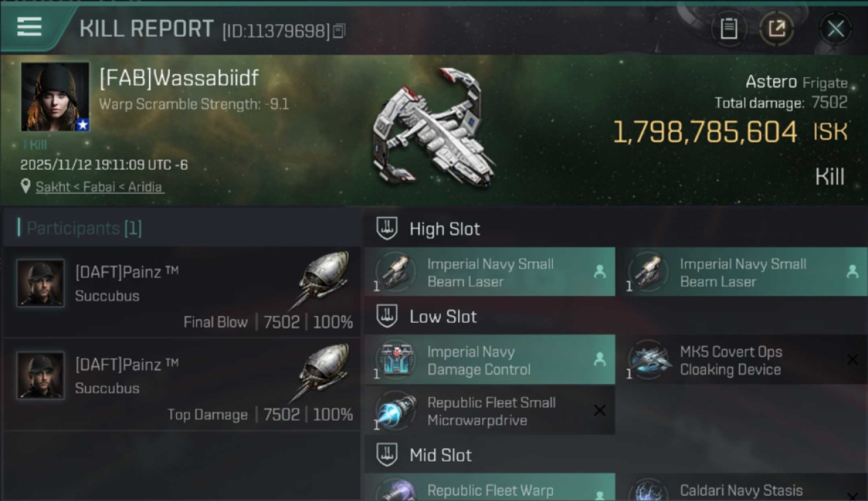Viewport: 868px width, 501px height.
Task: Share the kill report via export icon
Action: coord(777,29)
